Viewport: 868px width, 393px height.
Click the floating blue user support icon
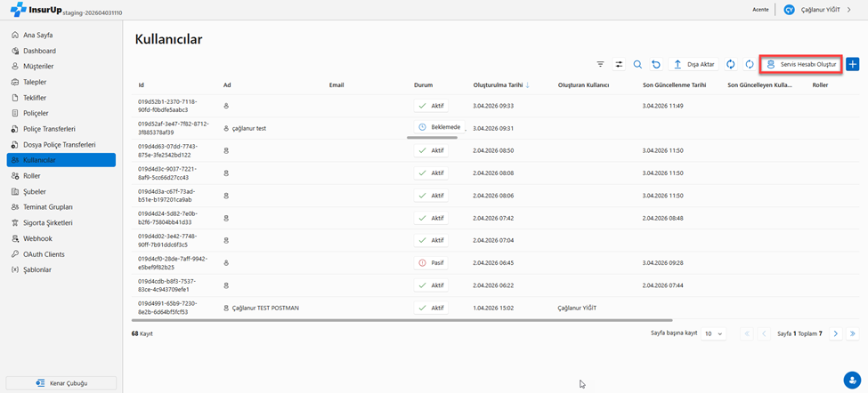point(851,380)
